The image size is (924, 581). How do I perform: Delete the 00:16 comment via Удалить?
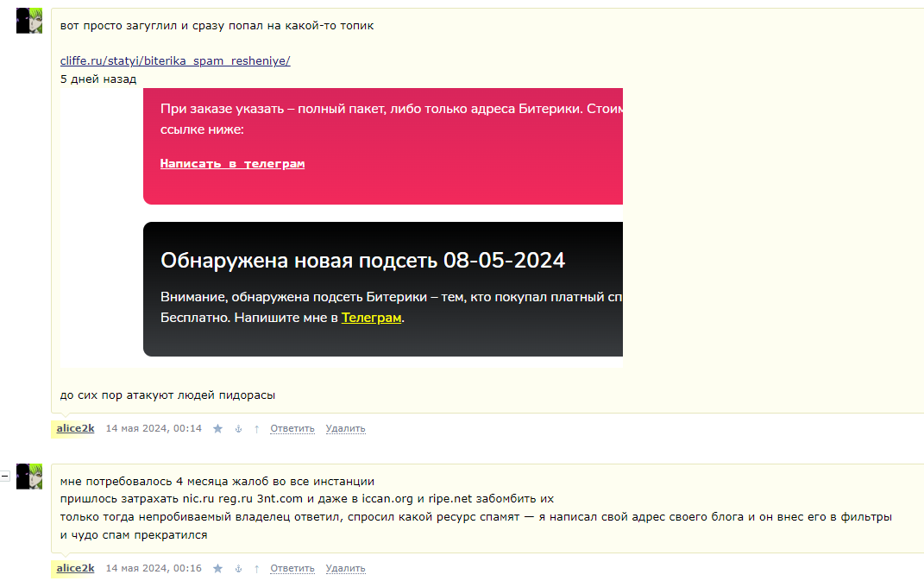345,569
